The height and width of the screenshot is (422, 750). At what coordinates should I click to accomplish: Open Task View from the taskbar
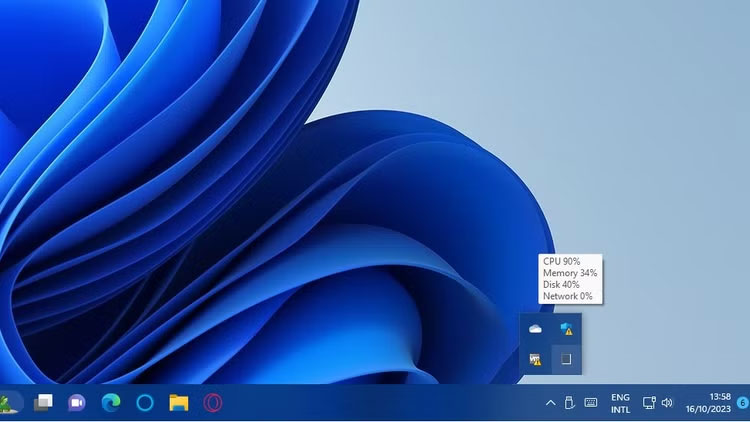pyautogui.click(x=43, y=403)
